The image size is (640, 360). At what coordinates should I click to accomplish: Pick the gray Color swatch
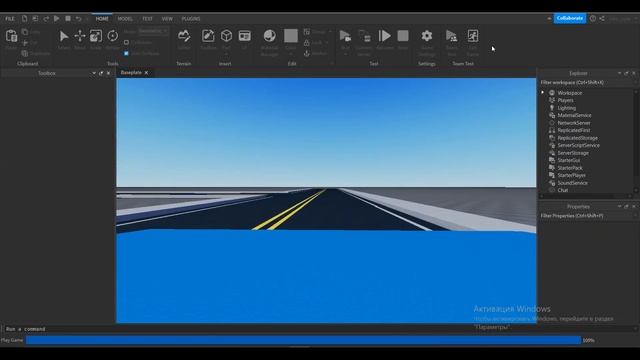click(291, 36)
